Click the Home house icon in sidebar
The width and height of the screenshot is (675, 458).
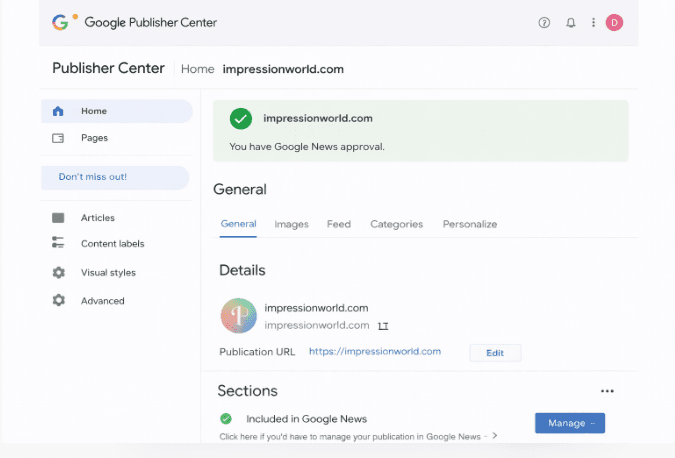click(58, 111)
